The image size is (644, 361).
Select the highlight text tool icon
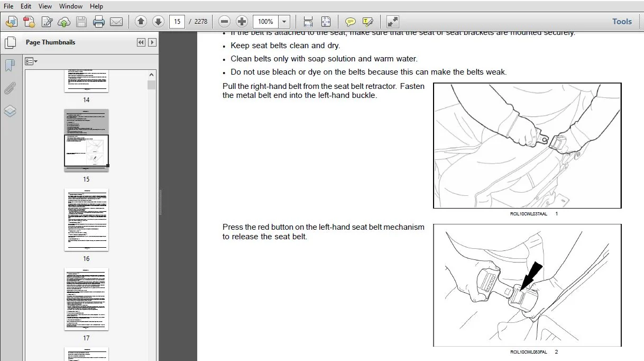pos(368,22)
